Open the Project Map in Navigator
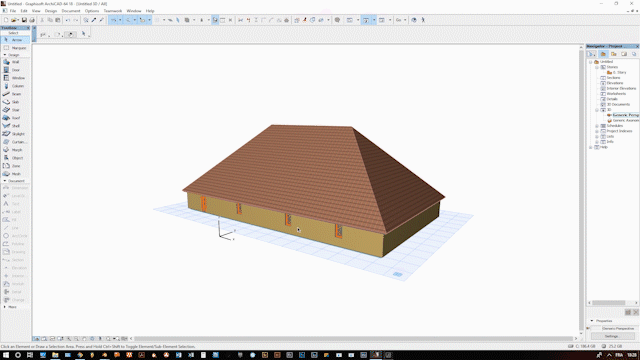The height and width of the screenshot is (360, 640). 603,54
